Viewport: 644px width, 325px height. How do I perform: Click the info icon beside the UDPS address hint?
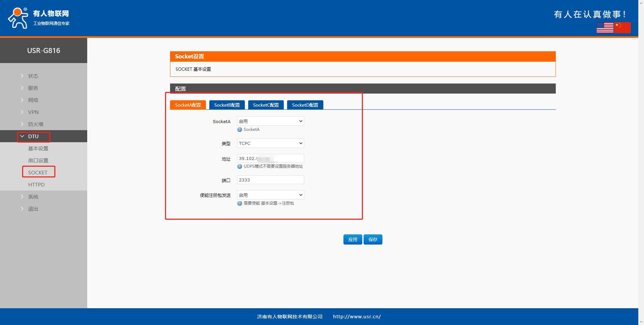(x=239, y=167)
